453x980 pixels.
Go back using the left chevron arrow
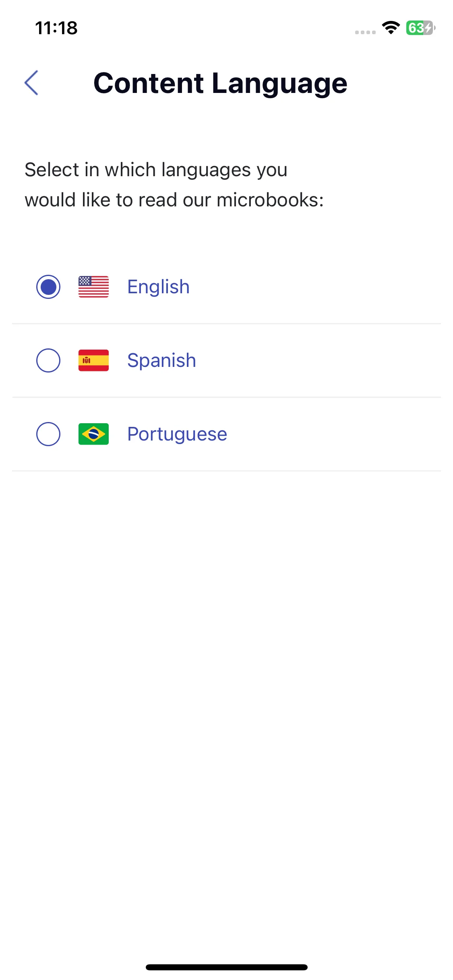pos(31,83)
